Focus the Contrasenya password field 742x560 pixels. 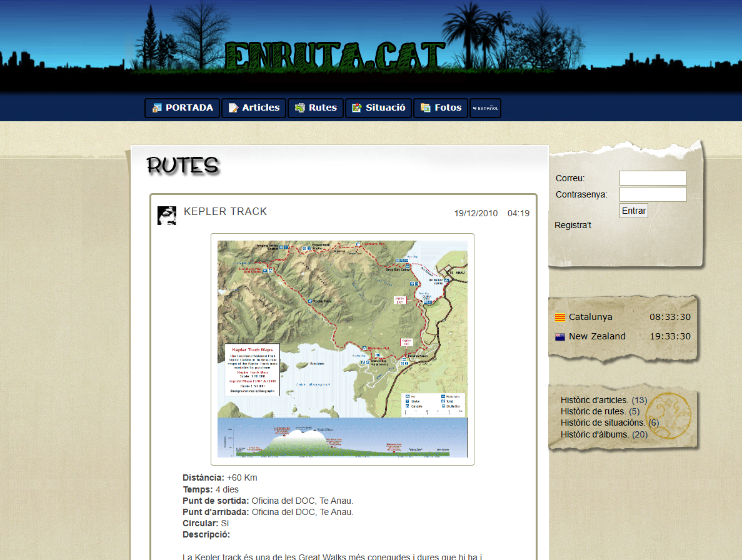[x=653, y=194]
